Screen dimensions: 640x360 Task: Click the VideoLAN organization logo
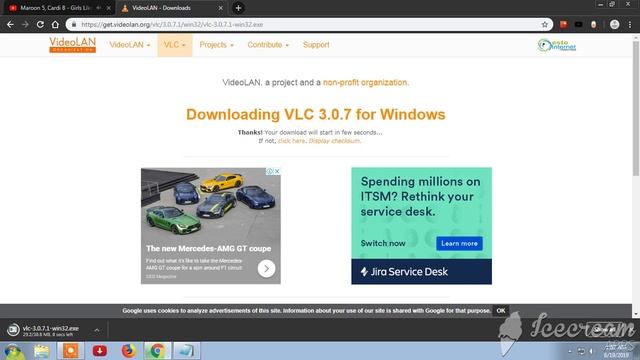[x=73, y=44]
